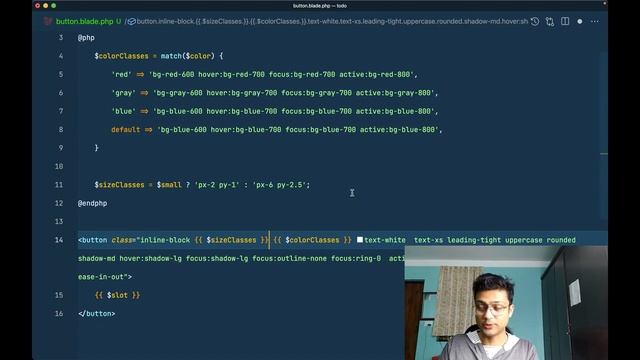Click the 'px-2 py-1' string
The height and width of the screenshot is (360, 640).
tap(217, 185)
